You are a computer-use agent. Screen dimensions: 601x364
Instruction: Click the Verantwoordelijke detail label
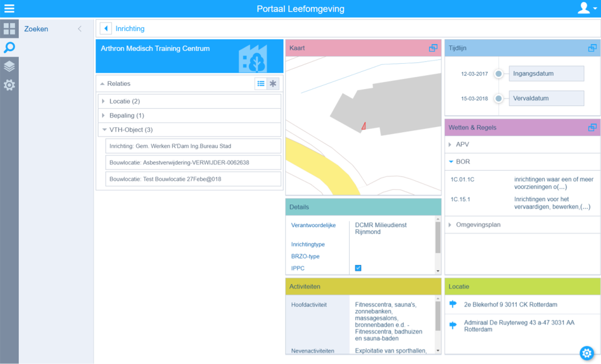[x=313, y=225]
